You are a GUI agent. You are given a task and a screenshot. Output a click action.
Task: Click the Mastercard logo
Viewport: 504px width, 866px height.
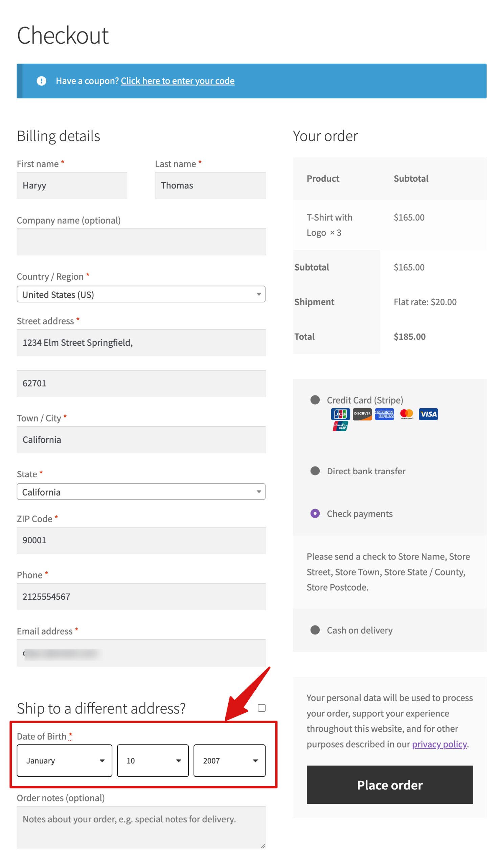406,414
